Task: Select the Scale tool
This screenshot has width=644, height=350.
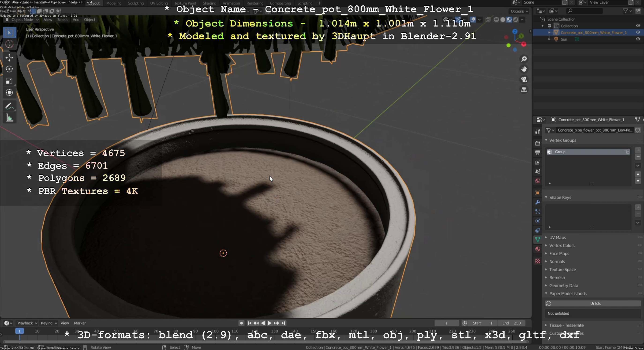Action: tap(9, 81)
